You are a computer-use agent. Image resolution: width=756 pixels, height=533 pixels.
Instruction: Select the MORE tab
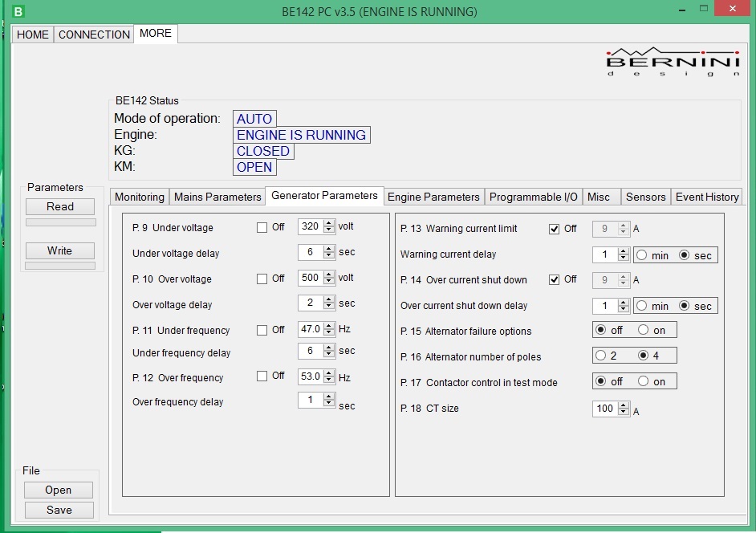click(x=156, y=33)
